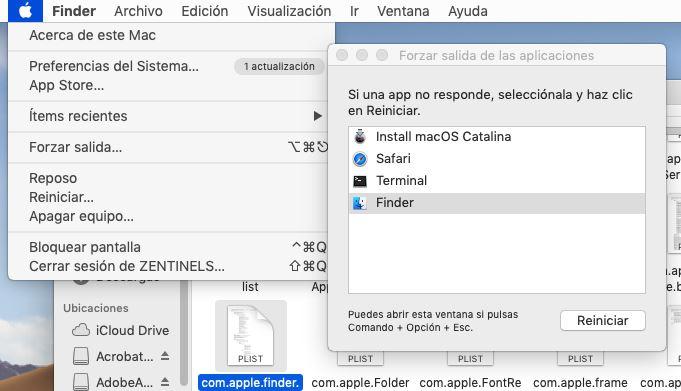Select the Finder row in force quit list
Screen dimensions: 681x391
click(497, 203)
